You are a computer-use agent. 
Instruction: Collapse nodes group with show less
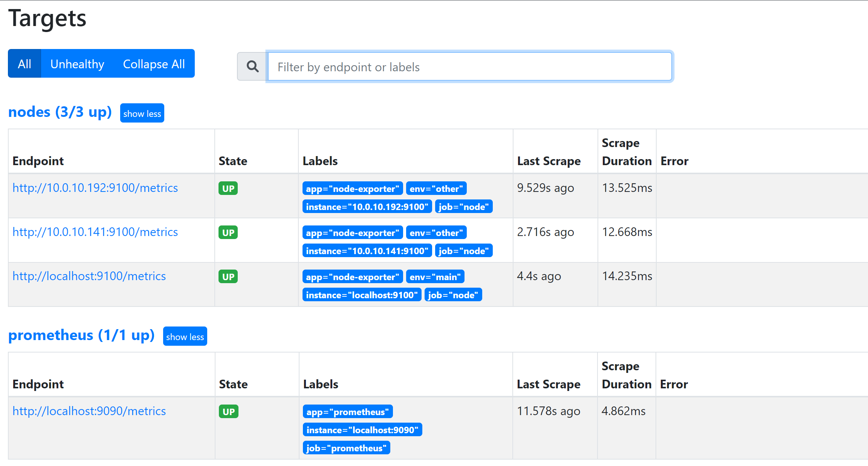(x=142, y=113)
